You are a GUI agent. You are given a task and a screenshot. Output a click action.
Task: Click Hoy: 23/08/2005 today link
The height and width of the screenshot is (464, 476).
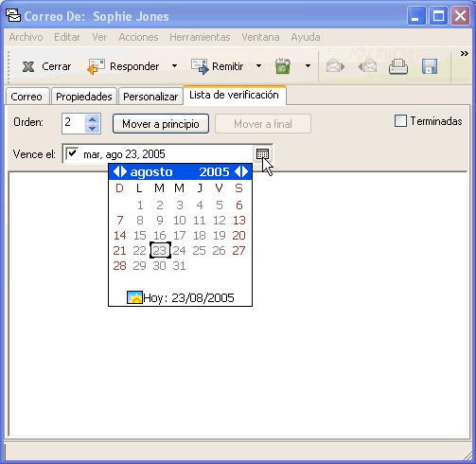(x=188, y=297)
